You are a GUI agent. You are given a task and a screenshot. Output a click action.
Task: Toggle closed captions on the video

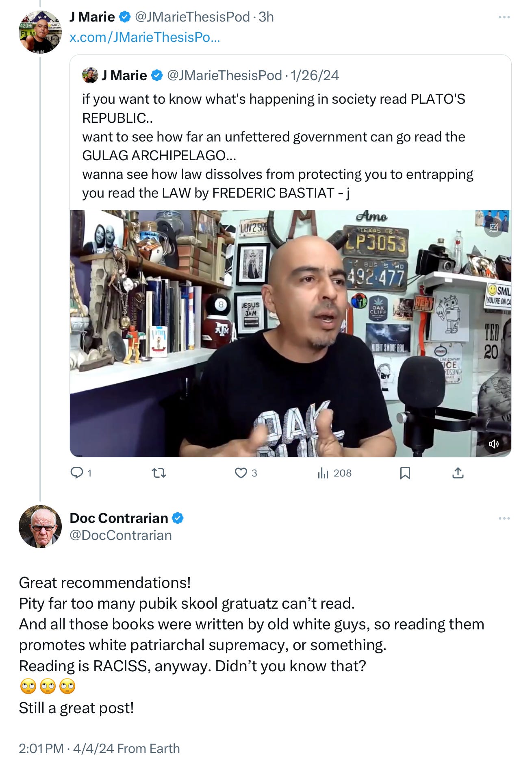[x=494, y=228]
